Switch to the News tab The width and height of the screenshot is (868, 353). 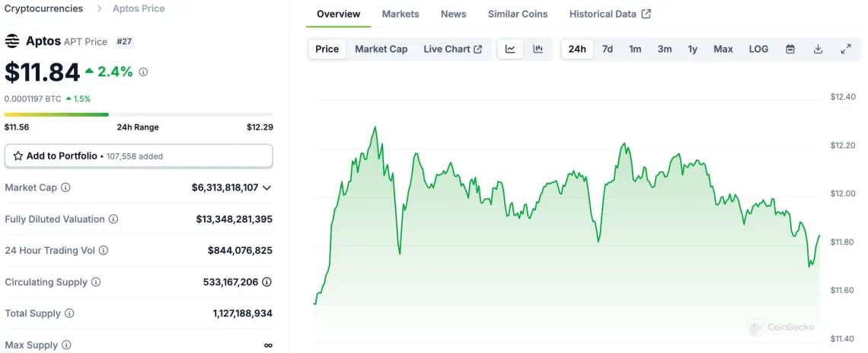453,14
